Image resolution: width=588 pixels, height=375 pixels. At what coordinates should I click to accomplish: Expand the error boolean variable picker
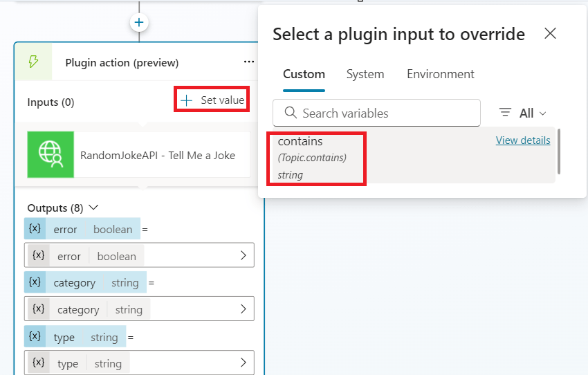(243, 255)
